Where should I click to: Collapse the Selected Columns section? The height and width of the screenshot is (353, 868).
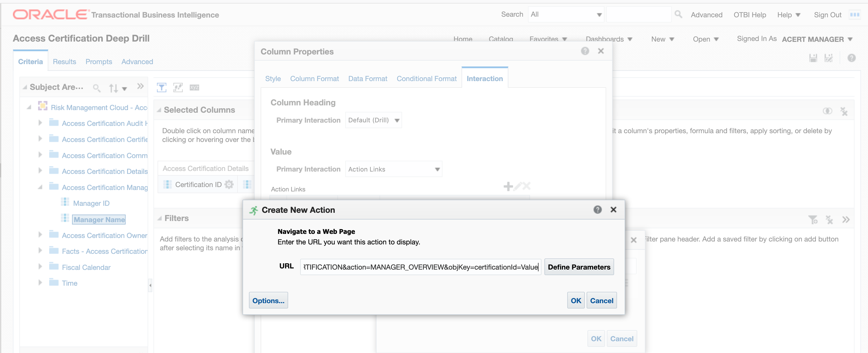pyautogui.click(x=159, y=110)
